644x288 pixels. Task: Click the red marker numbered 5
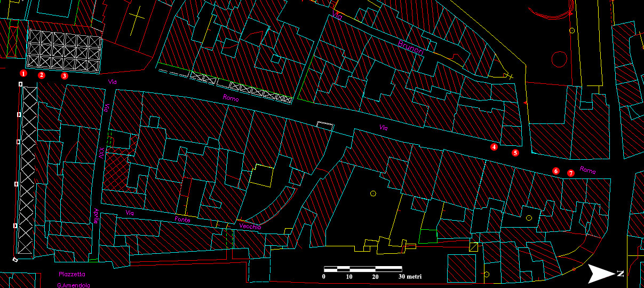[x=515, y=152]
